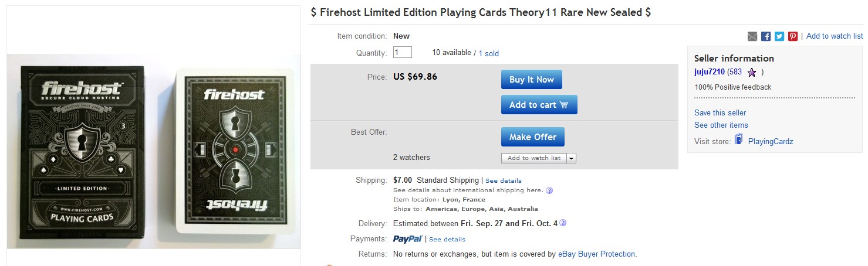The height and width of the screenshot is (266, 868).
Task: Click the delivery estimate help icon
Action: pos(563,223)
